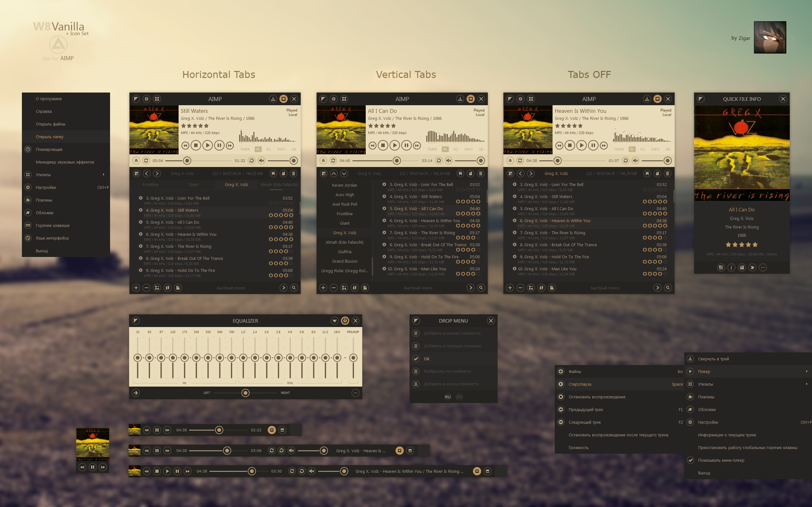The image size is (812, 507).
Task: Mute the player with the speaker icon
Action: tap(262, 161)
